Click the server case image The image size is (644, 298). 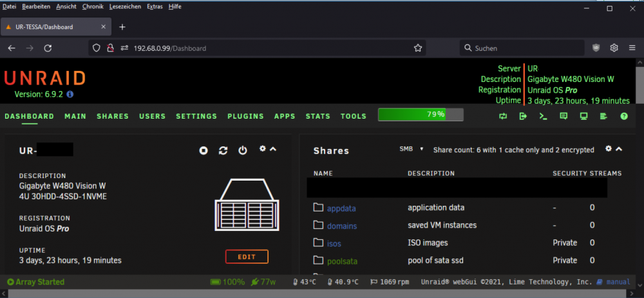247,204
